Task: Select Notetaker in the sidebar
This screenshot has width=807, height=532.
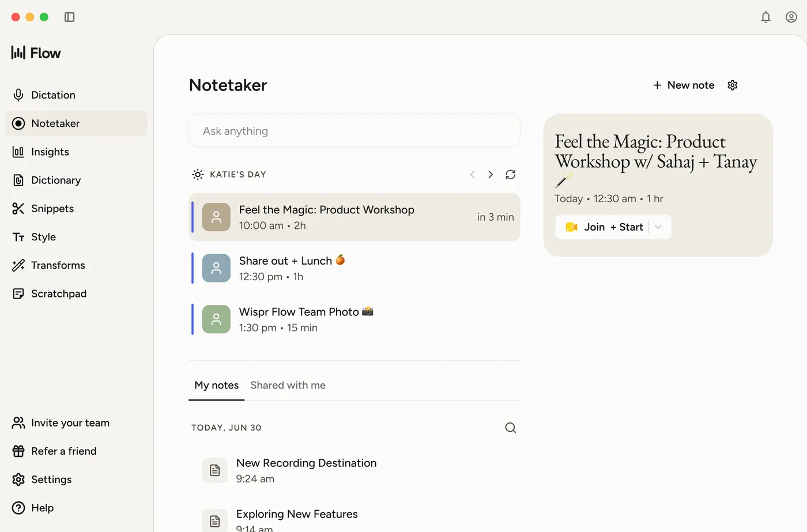Action: coord(77,123)
